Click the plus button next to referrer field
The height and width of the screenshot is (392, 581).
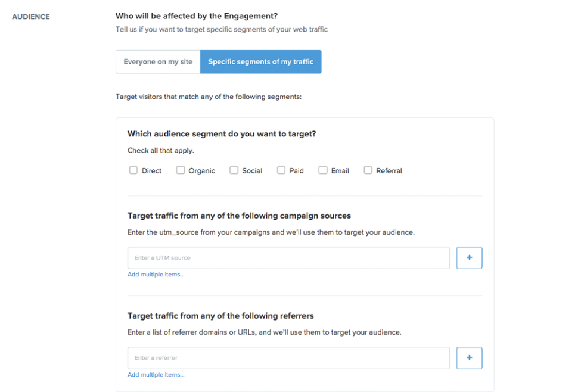pyautogui.click(x=469, y=357)
